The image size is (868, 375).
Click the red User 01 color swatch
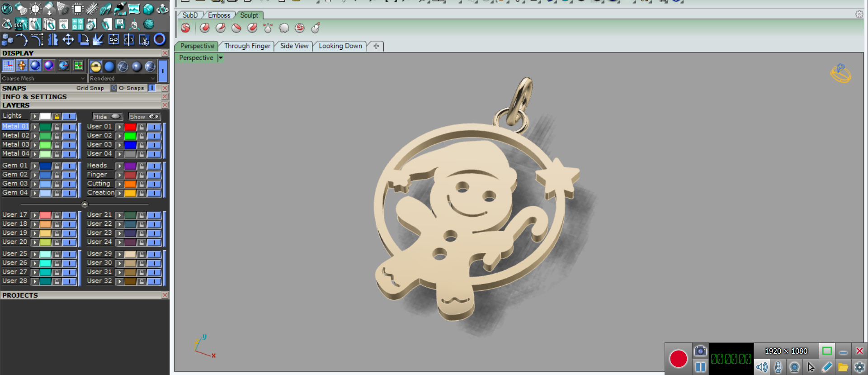click(x=130, y=127)
